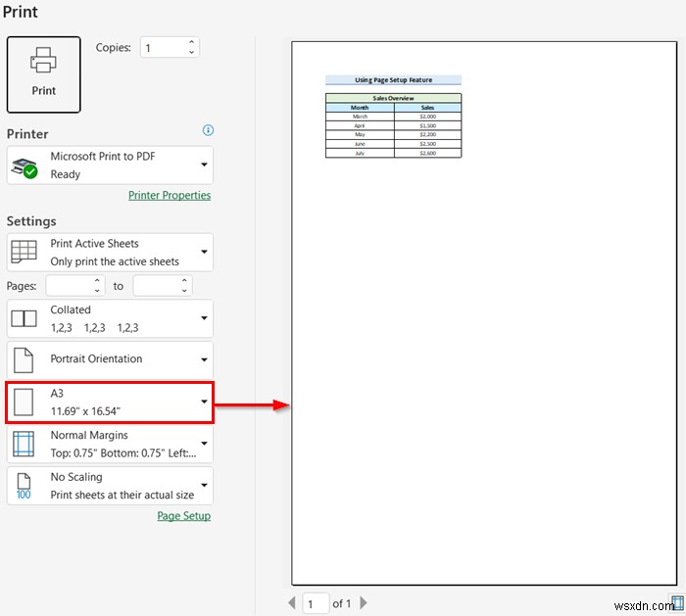Open the A3 paper size dropdown

110,403
